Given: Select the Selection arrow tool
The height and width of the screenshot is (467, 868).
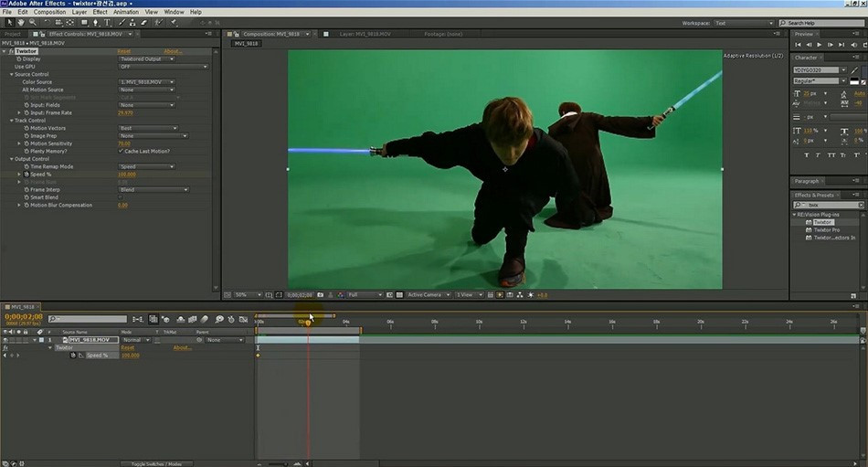Looking at the screenshot, I should (9, 23).
